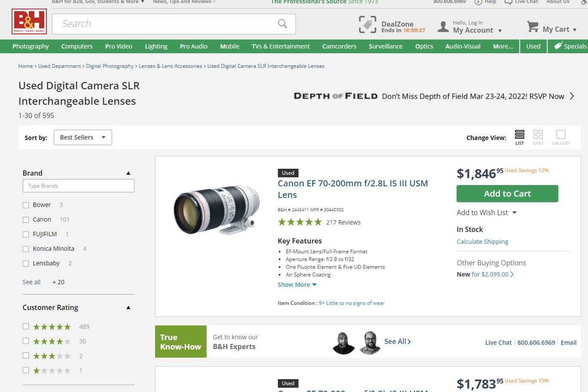588x392 pixels.
Task: Open the Camcorders menu
Action: point(339,46)
